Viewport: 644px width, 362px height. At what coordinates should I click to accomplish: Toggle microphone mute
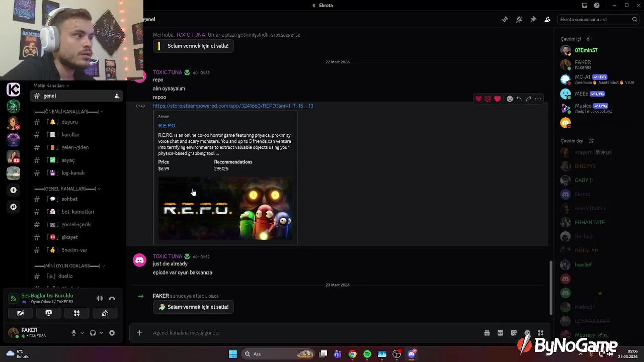pyautogui.click(x=73, y=333)
